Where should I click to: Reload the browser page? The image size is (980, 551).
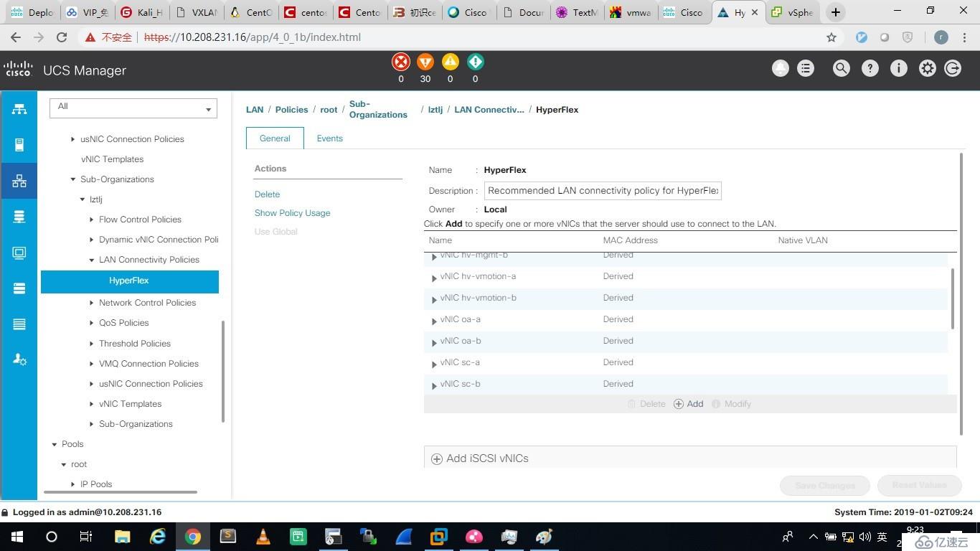(x=62, y=37)
